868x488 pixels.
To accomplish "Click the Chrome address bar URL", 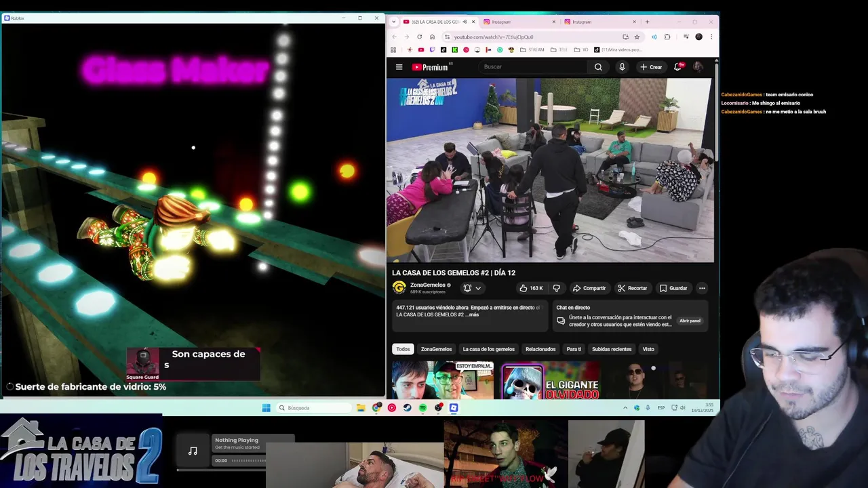I will 494,37.
